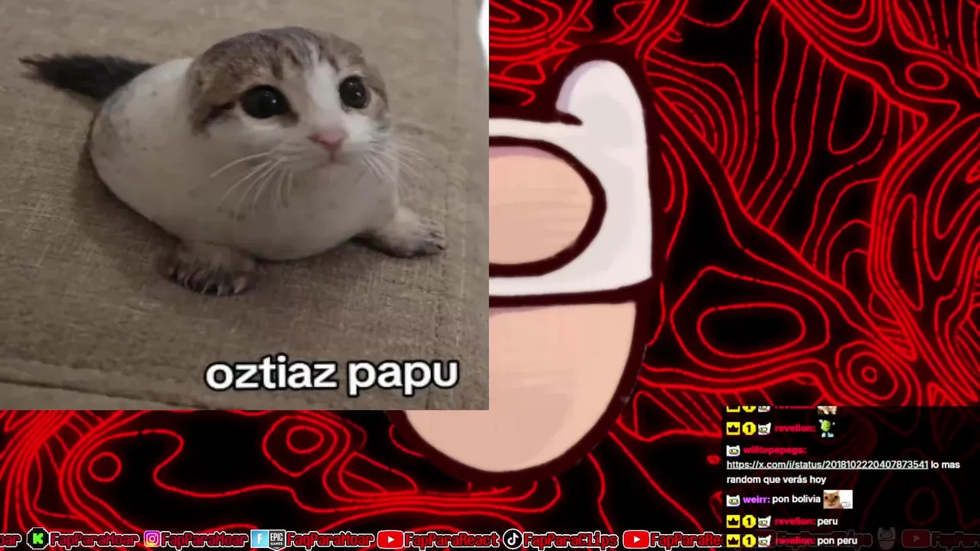Click the number 1 badge on "pon peru" message
Screen dimensions: 980x551
click(x=748, y=541)
